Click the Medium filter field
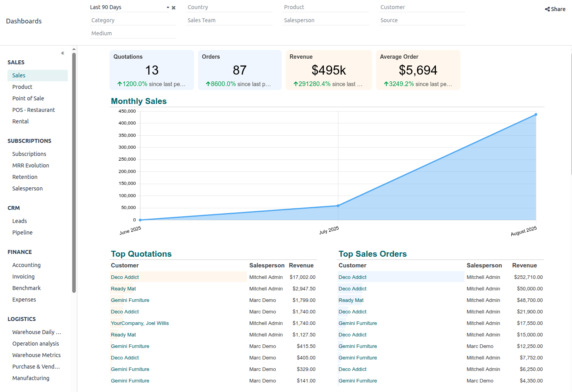 (x=133, y=33)
